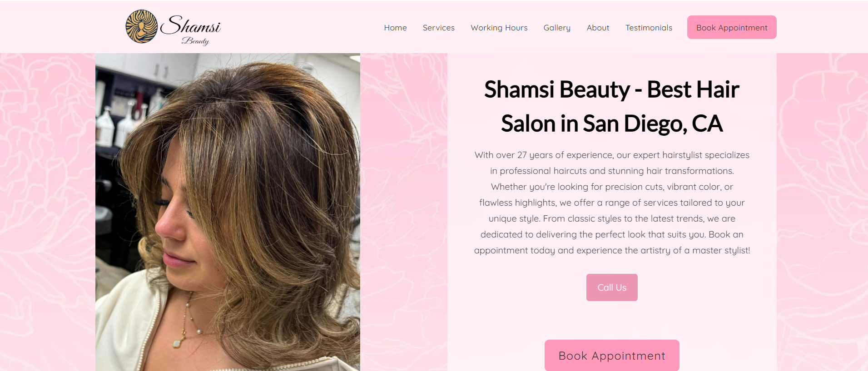Click the salon description paragraph

tap(612, 203)
